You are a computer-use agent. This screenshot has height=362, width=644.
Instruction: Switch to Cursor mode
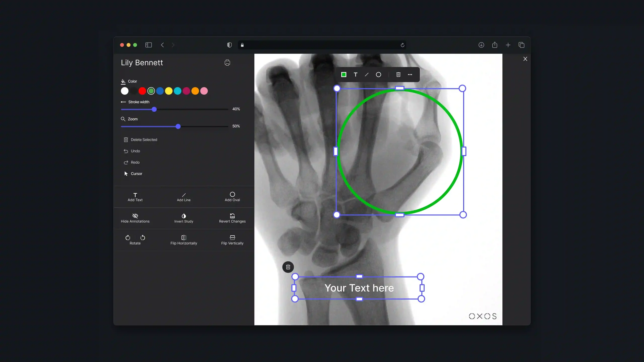click(133, 174)
